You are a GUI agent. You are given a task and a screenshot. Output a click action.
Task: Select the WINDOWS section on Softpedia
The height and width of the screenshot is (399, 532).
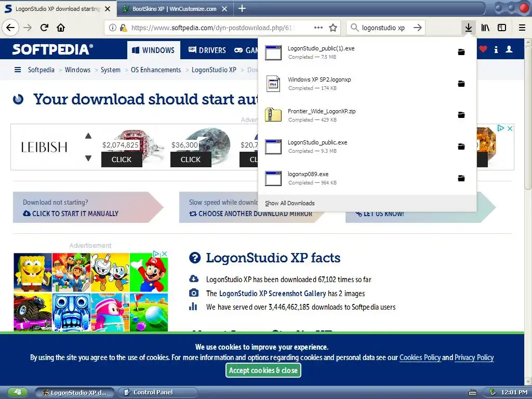pos(154,50)
